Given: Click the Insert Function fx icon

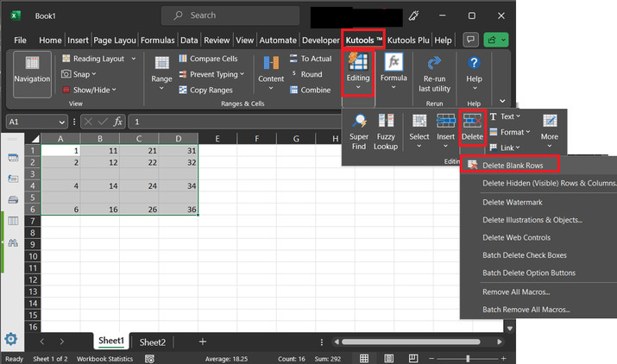Looking at the screenshot, I should point(117,122).
